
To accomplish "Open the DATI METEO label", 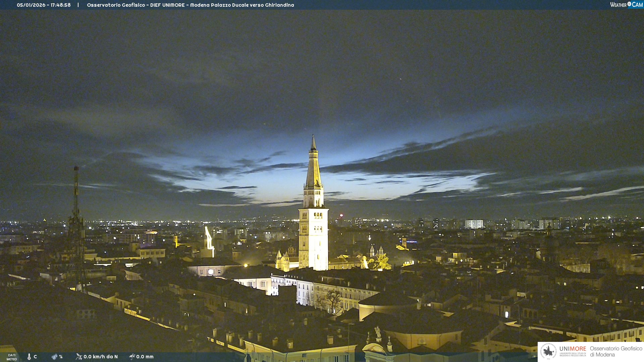I will coord(12,357).
